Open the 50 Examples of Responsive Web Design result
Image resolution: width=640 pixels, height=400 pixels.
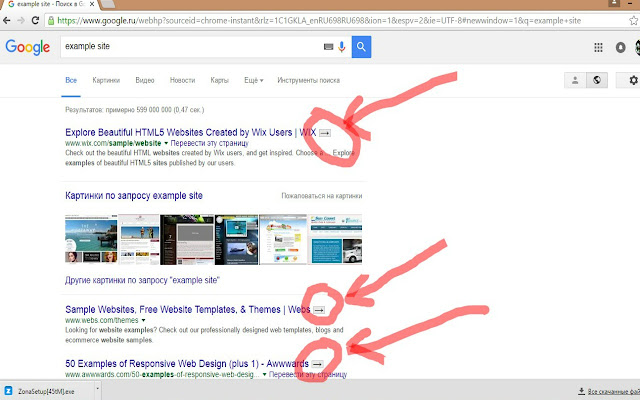tap(187, 364)
